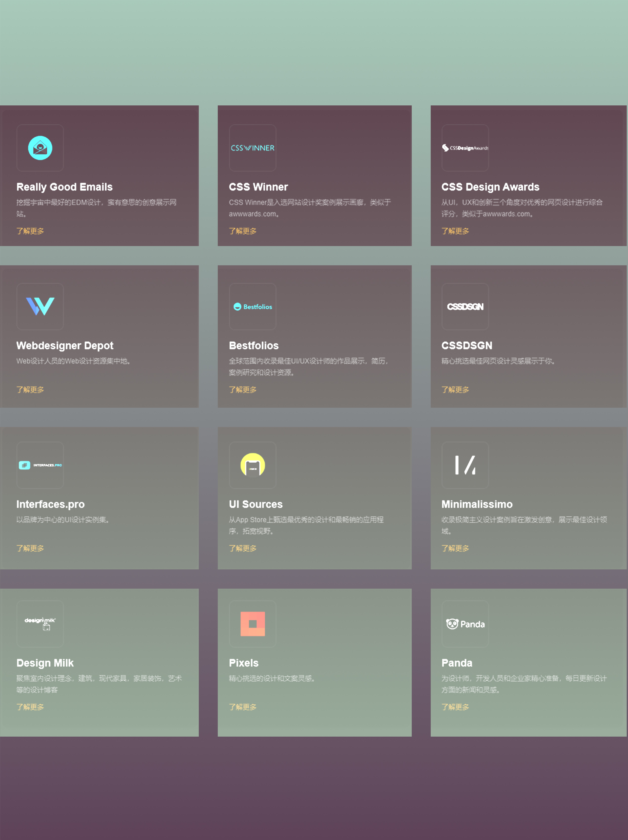Open 了解更多 link under Panda
The width and height of the screenshot is (628, 840).
pyautogui.click(x=455, y=707)
